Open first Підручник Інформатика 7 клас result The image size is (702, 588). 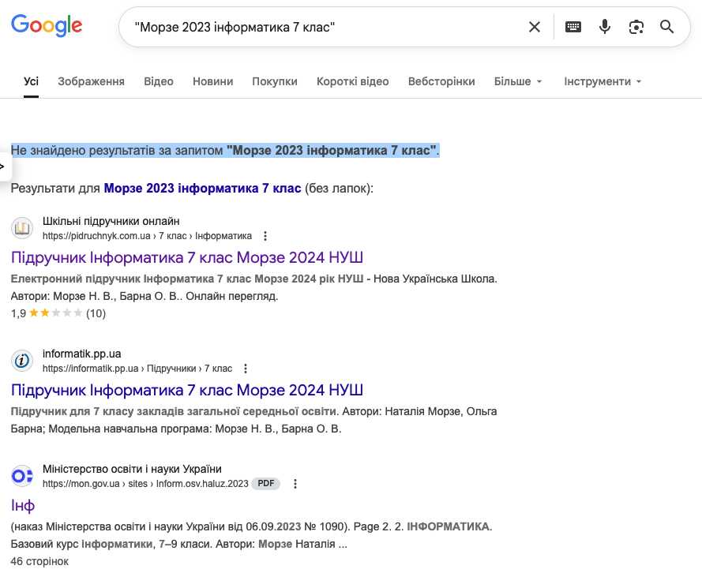[x=187, y=257]
